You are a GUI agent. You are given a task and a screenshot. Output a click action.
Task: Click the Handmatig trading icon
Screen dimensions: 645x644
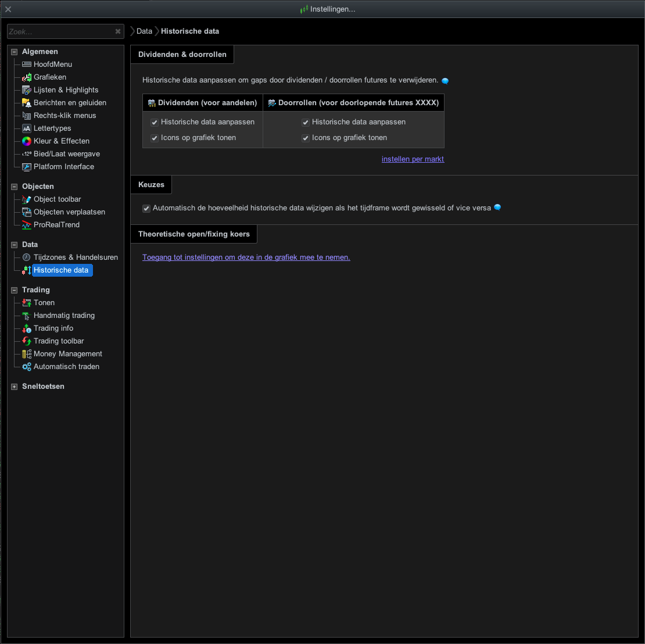click(x=26, y=316)
